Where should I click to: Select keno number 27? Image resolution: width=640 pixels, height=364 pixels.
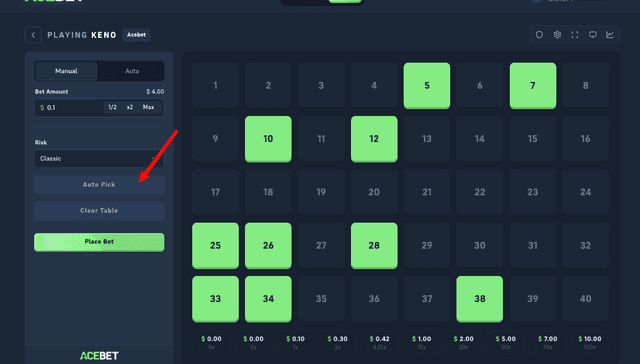(321, 246)
